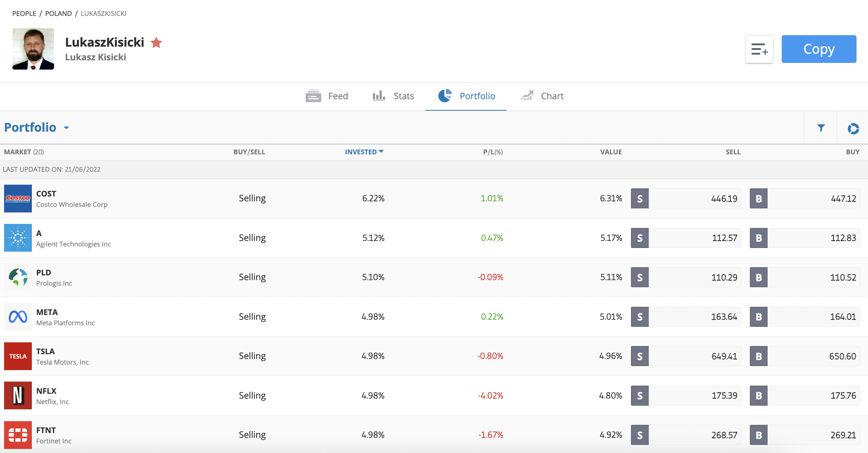The image size is (868, 453).
Task: Click the B buy button for FTNT
Action: [x=758, y=435]
